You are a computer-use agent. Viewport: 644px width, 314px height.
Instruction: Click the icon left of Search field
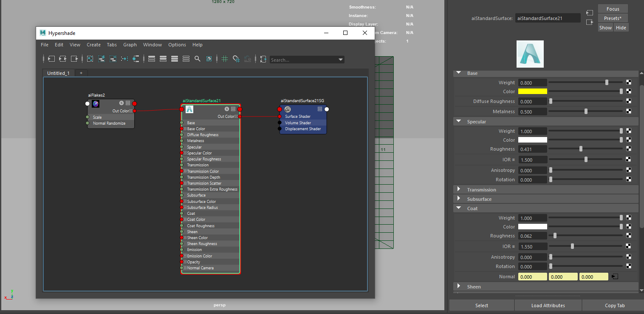(263, 59)
